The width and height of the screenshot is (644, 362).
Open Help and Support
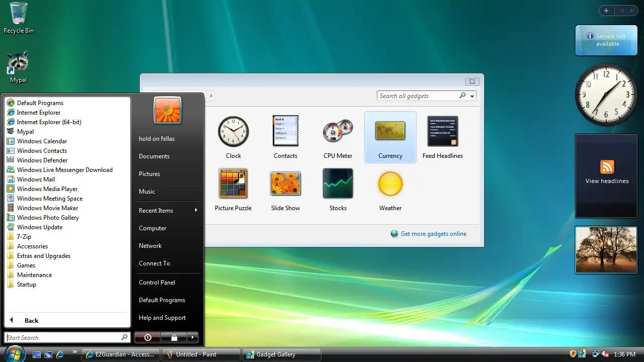tap(162, 318)
